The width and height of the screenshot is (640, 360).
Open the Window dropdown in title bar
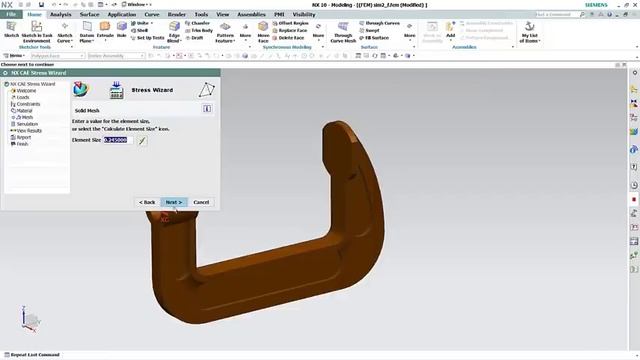(136, 4)
